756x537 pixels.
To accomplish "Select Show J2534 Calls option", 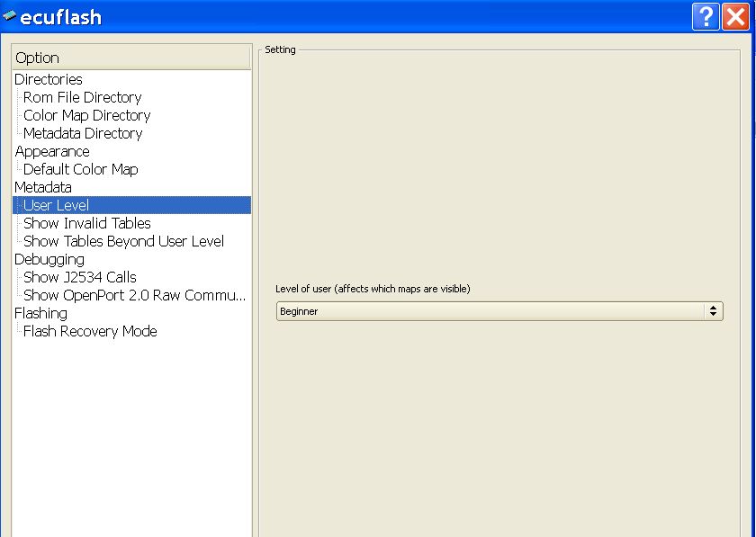I will [x=79, y=277].
